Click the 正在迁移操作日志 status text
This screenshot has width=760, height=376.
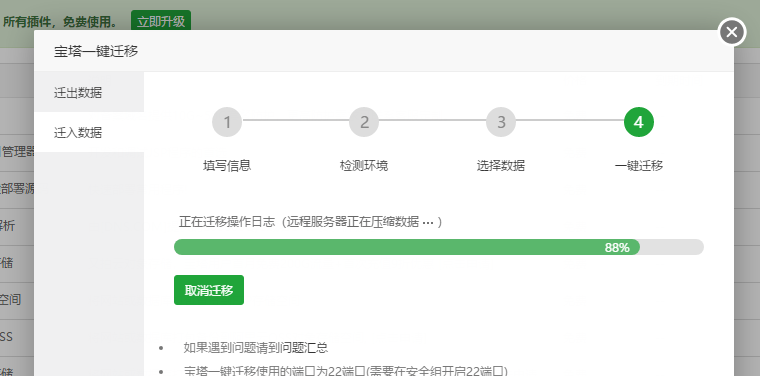pos(311,222)
